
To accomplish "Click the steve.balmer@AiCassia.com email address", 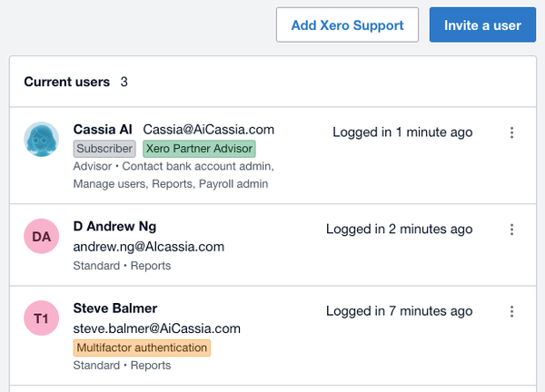I will click(x=157, y=328).
